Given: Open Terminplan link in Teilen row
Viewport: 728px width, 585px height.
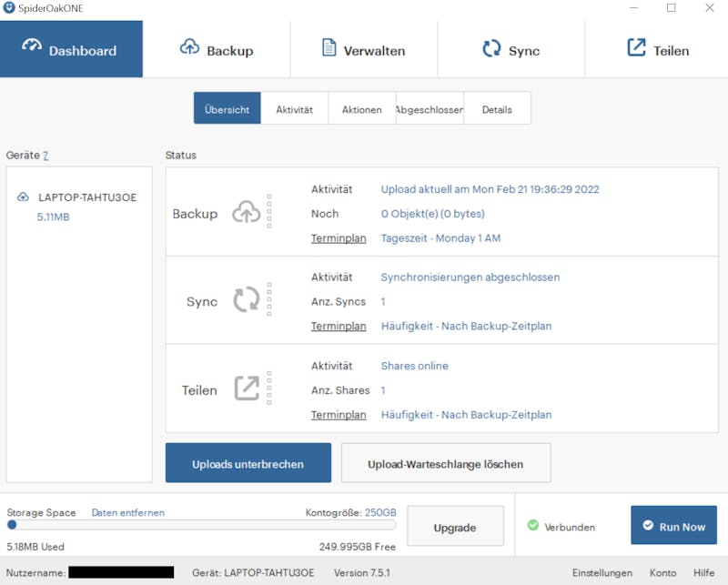Looking at the screenshot, I should point(339,415).
